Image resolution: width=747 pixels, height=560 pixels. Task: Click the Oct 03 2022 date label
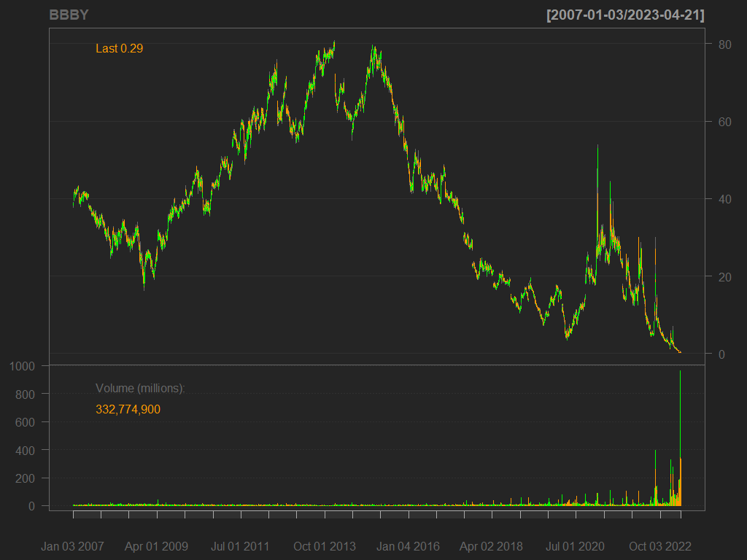tap(659, 546)
